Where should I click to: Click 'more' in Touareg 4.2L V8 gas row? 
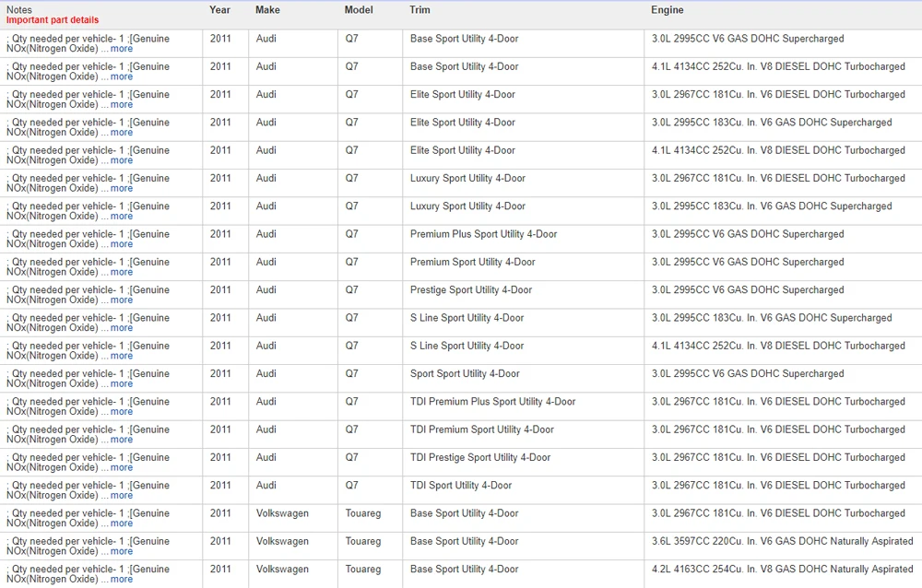(121, 579)
